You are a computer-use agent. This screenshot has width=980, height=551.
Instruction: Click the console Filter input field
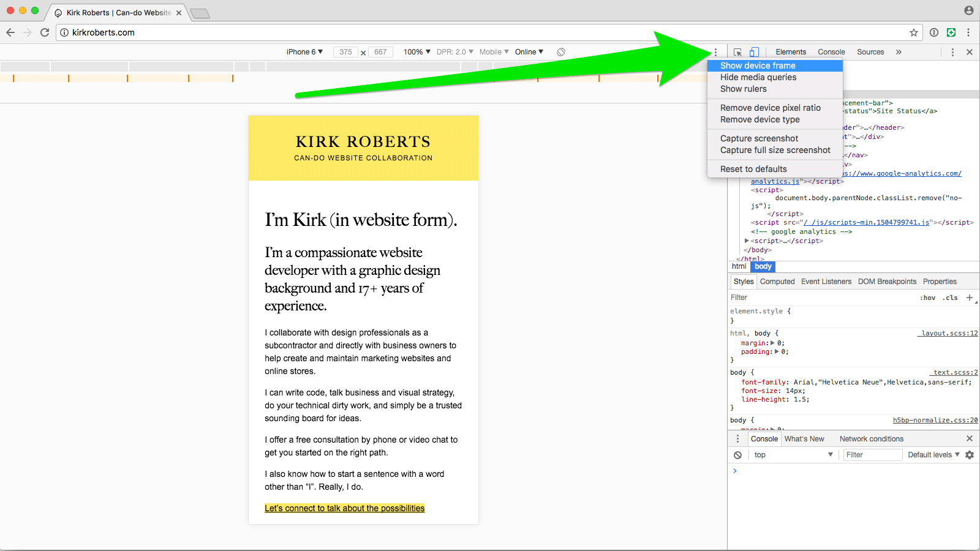pos(872,455)
